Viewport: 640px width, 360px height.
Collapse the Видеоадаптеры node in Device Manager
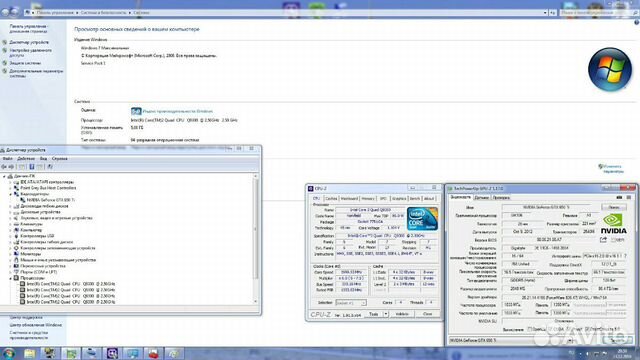(x=11, y=194)
